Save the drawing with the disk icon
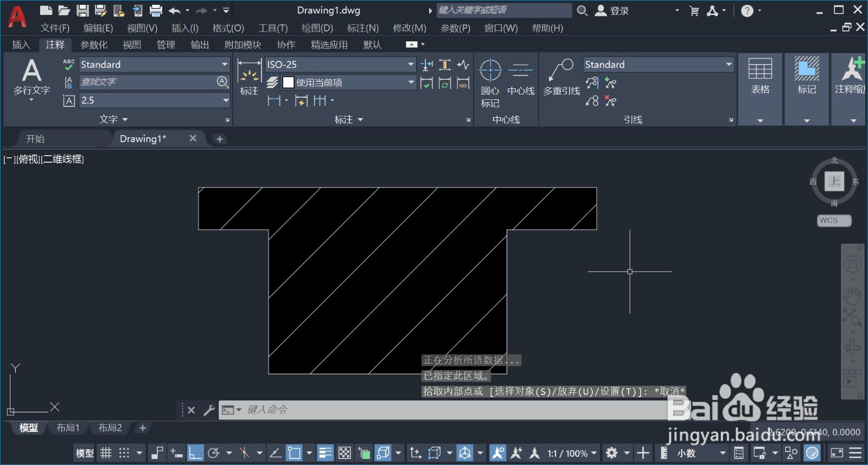Image resolution: width=868 pixels, height=465 pixels. click(x=82, y=10)
